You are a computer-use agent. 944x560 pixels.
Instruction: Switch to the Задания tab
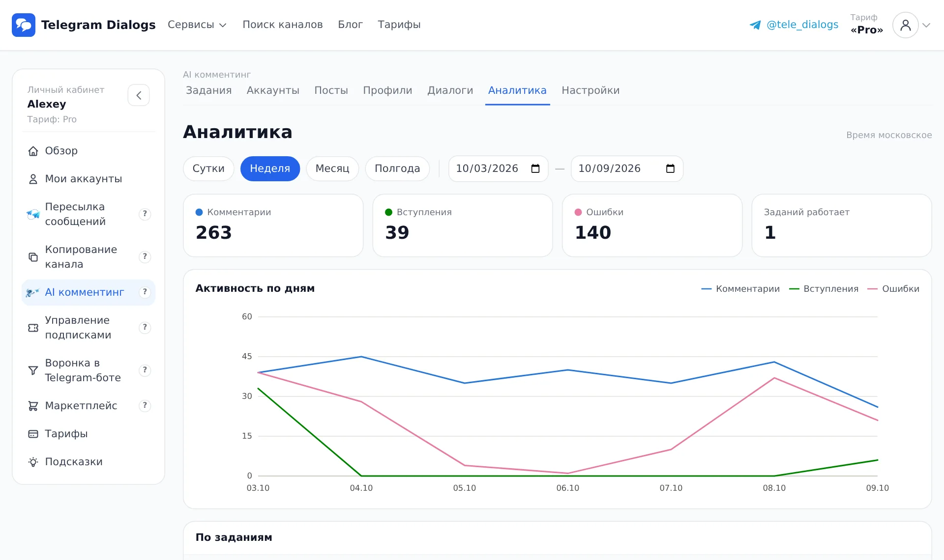pyautogui.click(x=208, y=90)
